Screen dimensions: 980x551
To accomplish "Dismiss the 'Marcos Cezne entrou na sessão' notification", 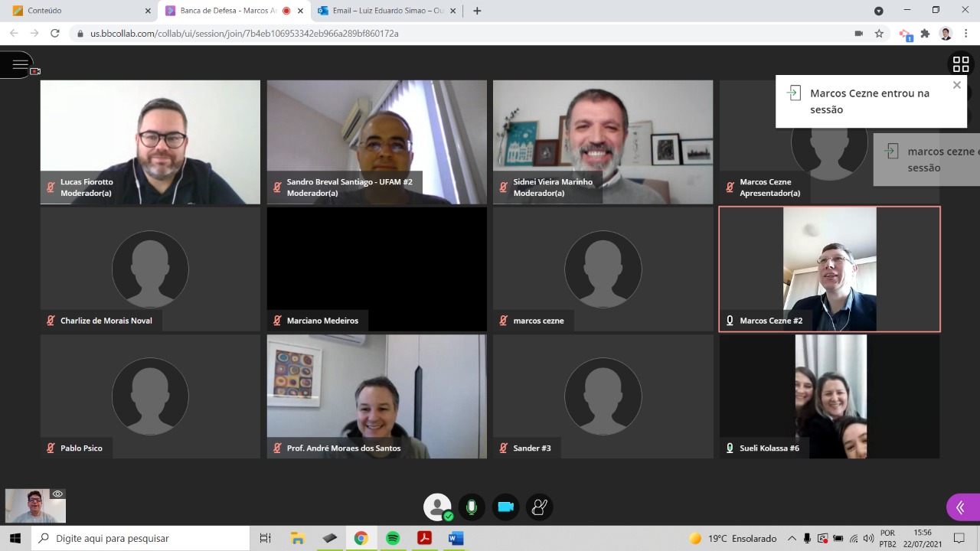I will click(x=956, y=85).
